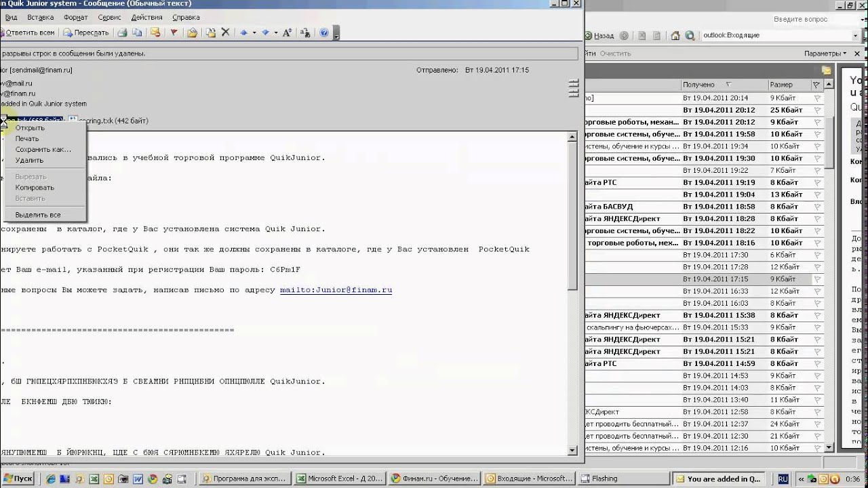Image resolution: width=868 pixels, height=488 pixels.
Task: Open the Сервис menu
Action: 110,17
